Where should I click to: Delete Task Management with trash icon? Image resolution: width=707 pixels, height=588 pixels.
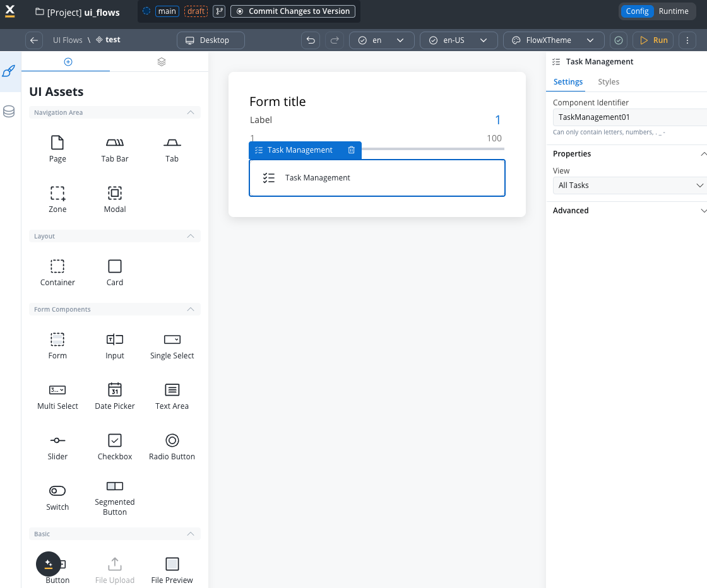352,150
